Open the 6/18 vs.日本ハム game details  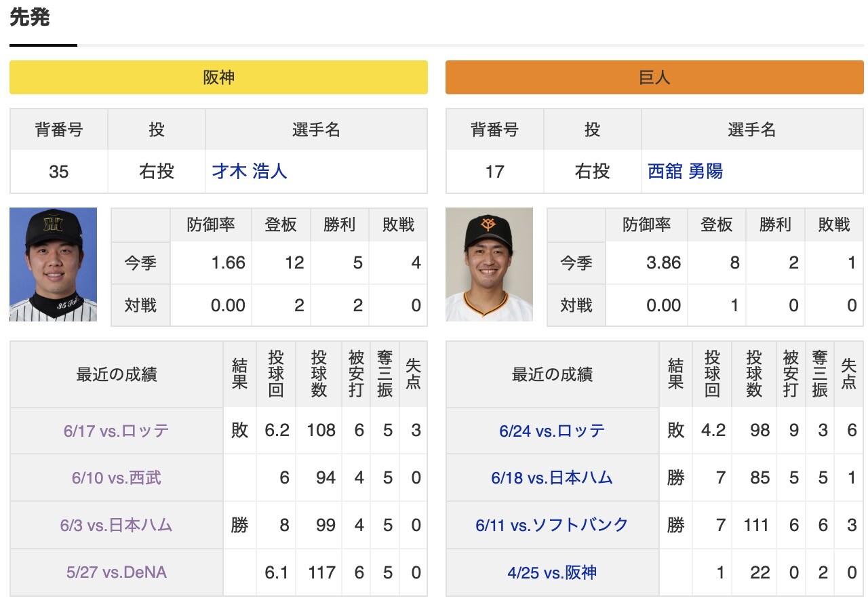tap(552, 477)
